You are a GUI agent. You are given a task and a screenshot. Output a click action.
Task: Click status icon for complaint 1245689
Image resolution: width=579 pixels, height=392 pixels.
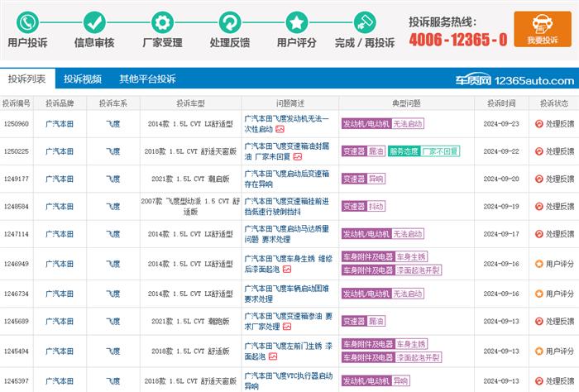(x=539, y=321)
